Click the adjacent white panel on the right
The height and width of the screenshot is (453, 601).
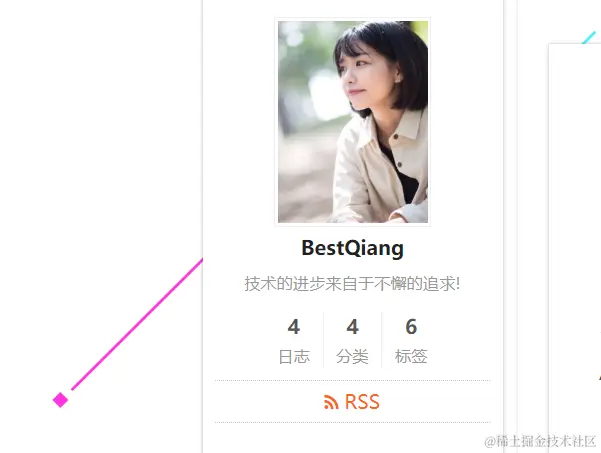(x=575, y=248)
